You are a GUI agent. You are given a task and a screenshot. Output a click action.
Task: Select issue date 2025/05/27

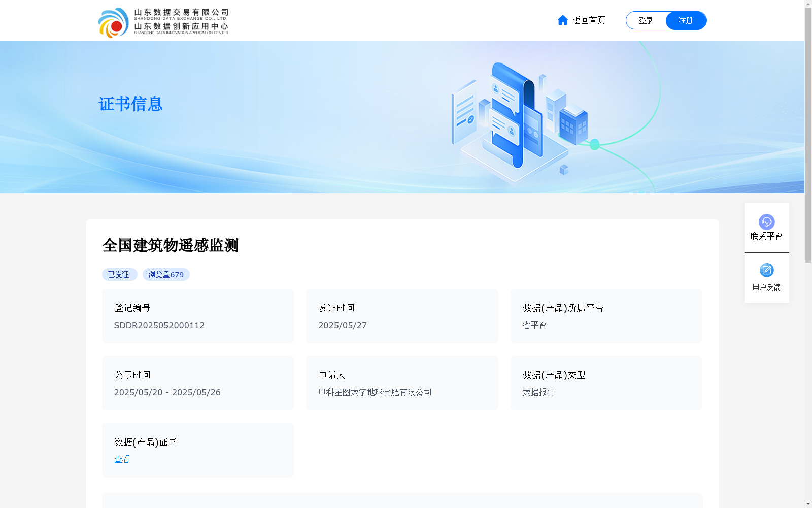(x=343, y=325)
